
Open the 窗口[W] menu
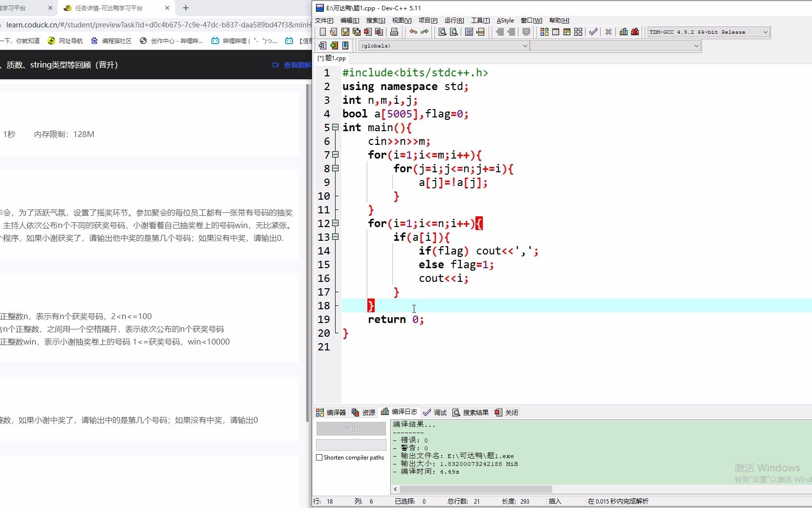[532, 21]
